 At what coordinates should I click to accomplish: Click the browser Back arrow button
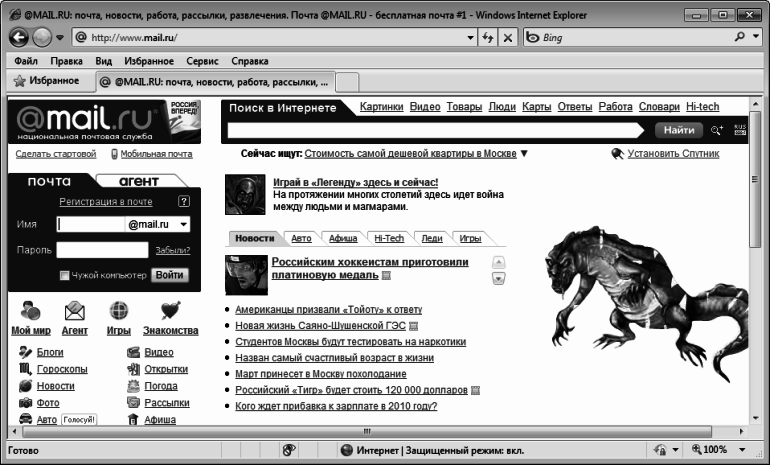19,37
